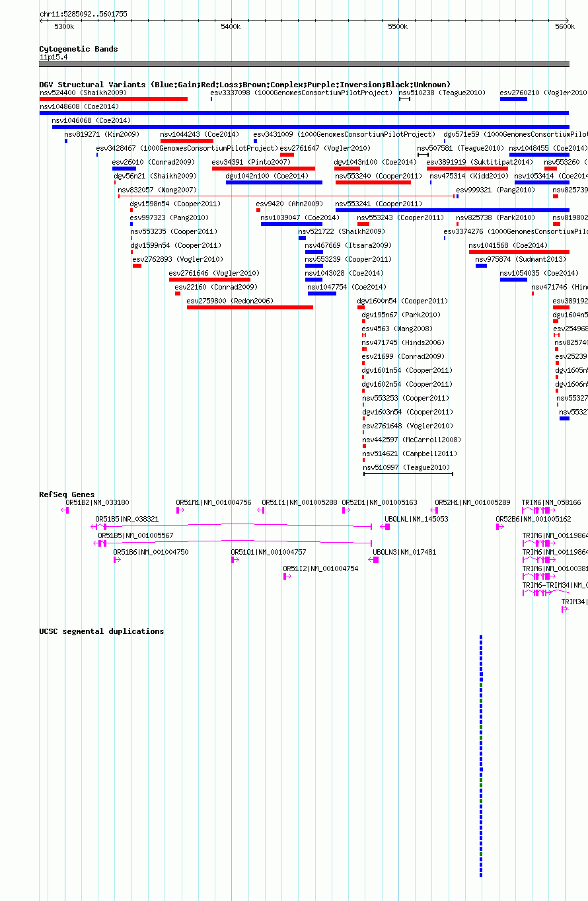Image resolution: width=588 pixels, height=901 pixels.
Task: Select the TRIM34 gene glyph
Action: click(565, 609)
